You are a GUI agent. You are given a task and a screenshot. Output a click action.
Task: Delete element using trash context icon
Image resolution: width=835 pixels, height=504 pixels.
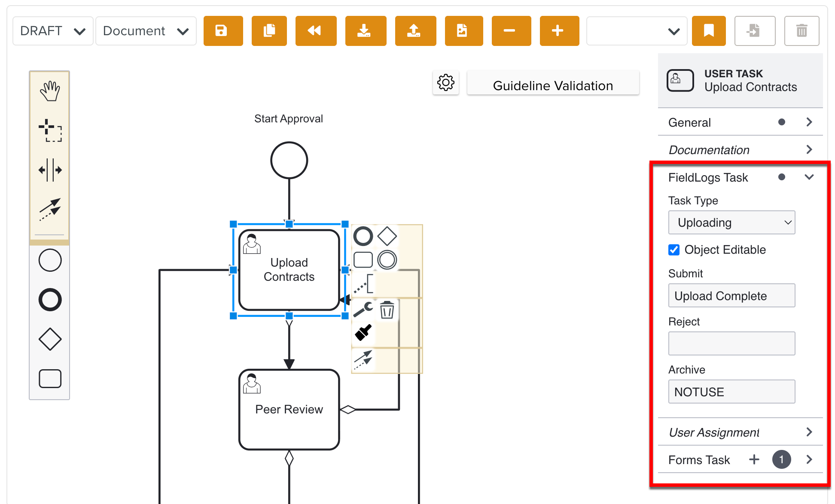(387, 310)
